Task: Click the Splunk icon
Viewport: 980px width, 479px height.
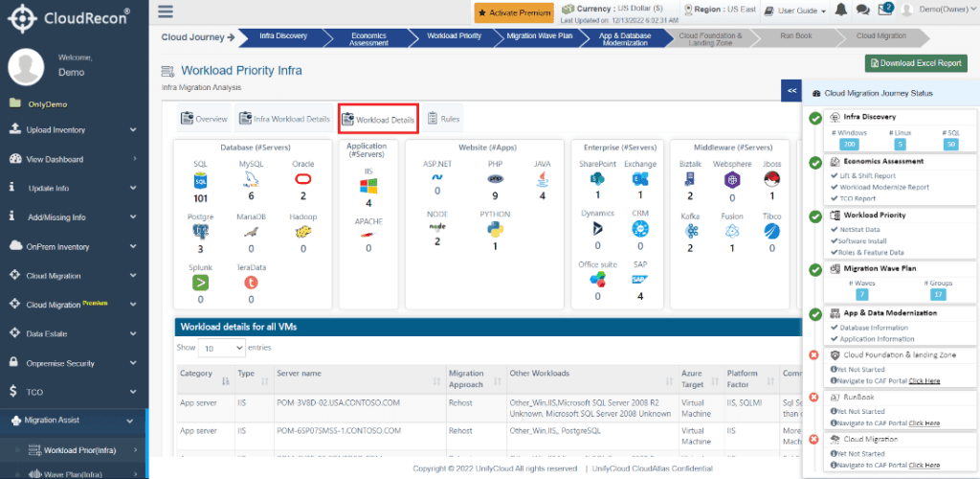Action: tap(200, 283)
